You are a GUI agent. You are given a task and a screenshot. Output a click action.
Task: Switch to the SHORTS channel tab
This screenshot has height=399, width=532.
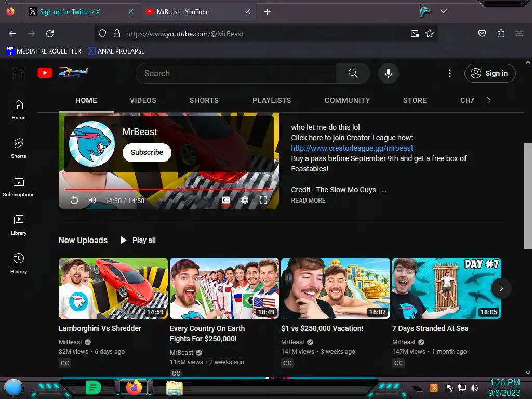tap(204, 100)
